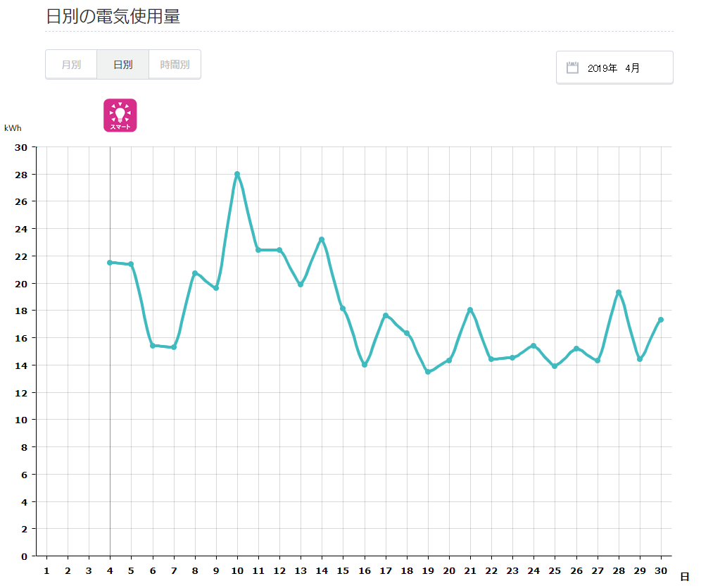Click the y-axis label 14
The height and width of the screenshot is (588, 701).
(x=21, y=365)
